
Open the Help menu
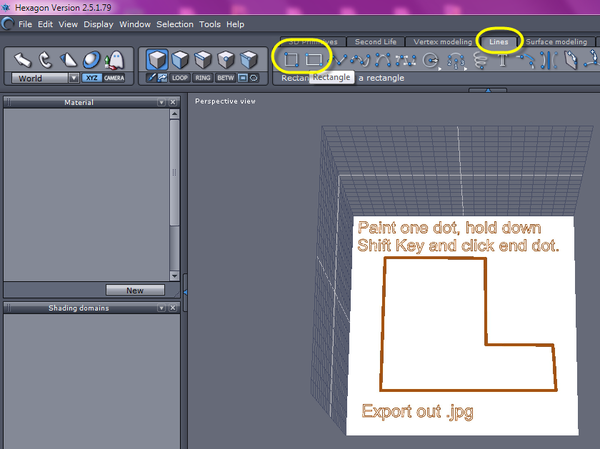coord(235,24)
